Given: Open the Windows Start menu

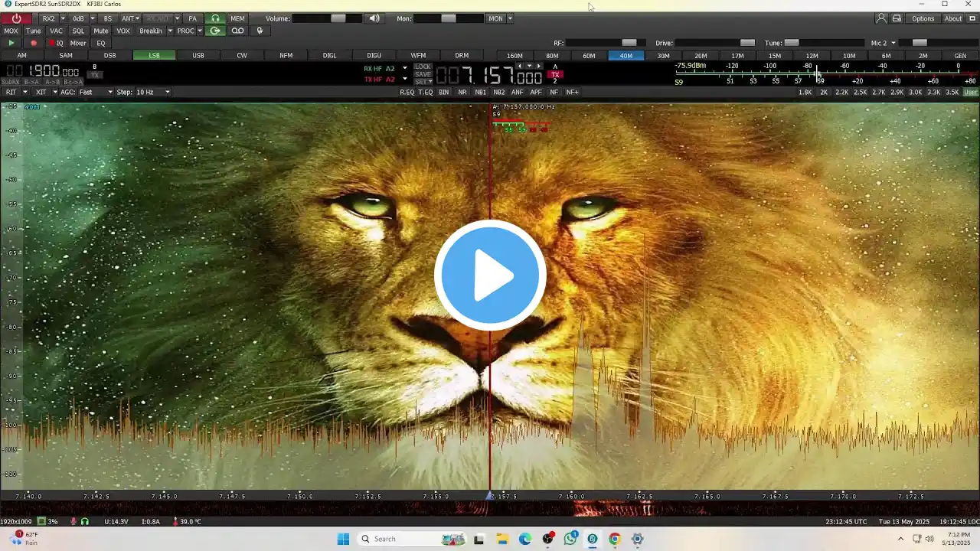Looking at the screenshot, I should tap(343, 539).
